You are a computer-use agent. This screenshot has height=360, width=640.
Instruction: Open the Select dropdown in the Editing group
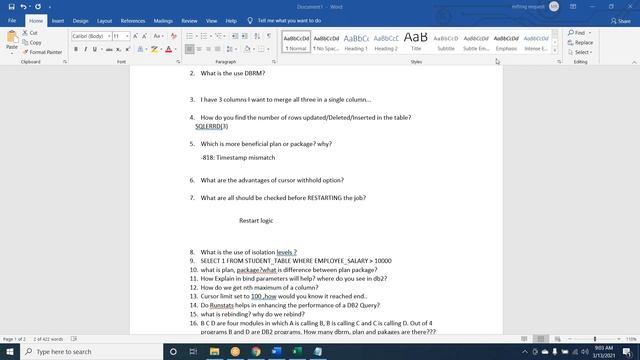(x=580, y=52)
